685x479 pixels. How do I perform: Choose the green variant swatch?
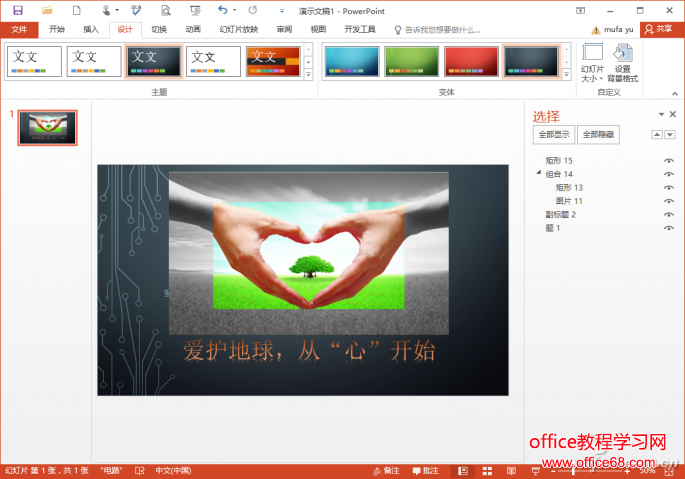(412, 62)
